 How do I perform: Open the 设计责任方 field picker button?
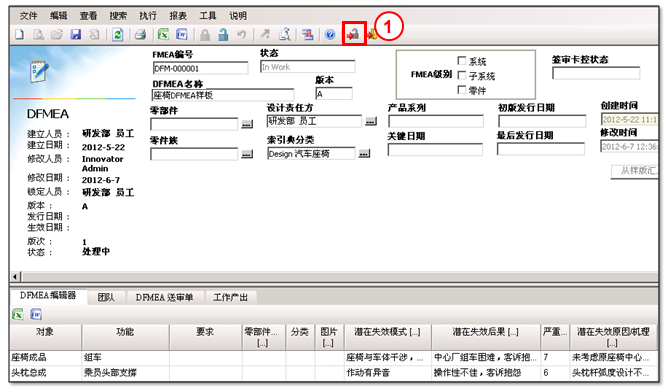coord(371,121)
